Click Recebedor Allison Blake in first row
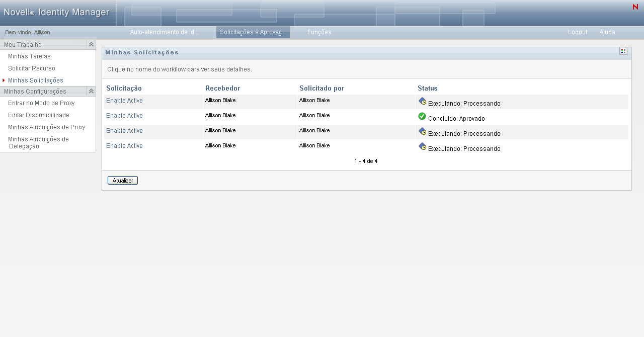Viewport: 644px width, 337px height. 220,101
